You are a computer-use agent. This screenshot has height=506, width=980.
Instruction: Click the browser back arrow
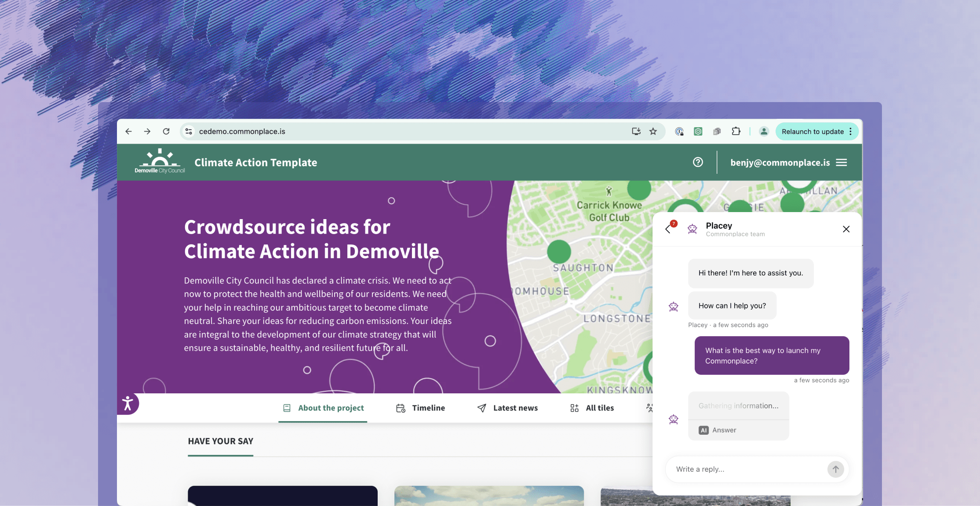[128, 132]
